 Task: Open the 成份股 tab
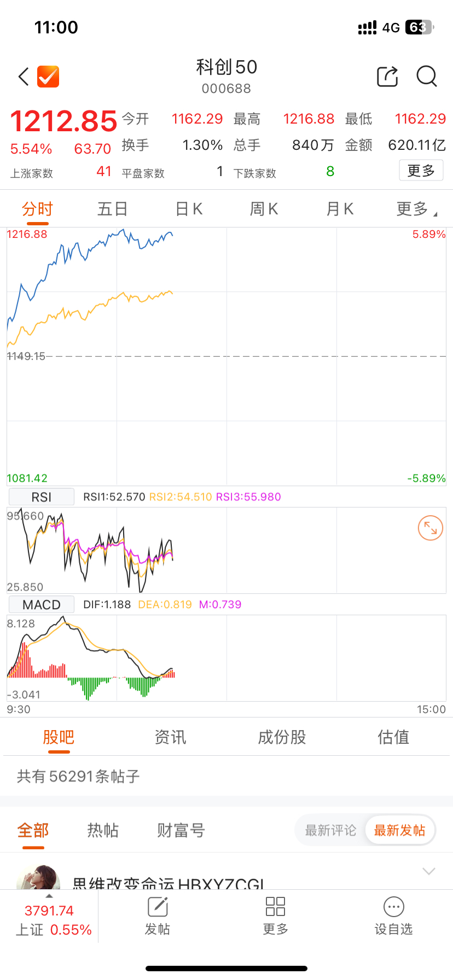coord(282,737)
